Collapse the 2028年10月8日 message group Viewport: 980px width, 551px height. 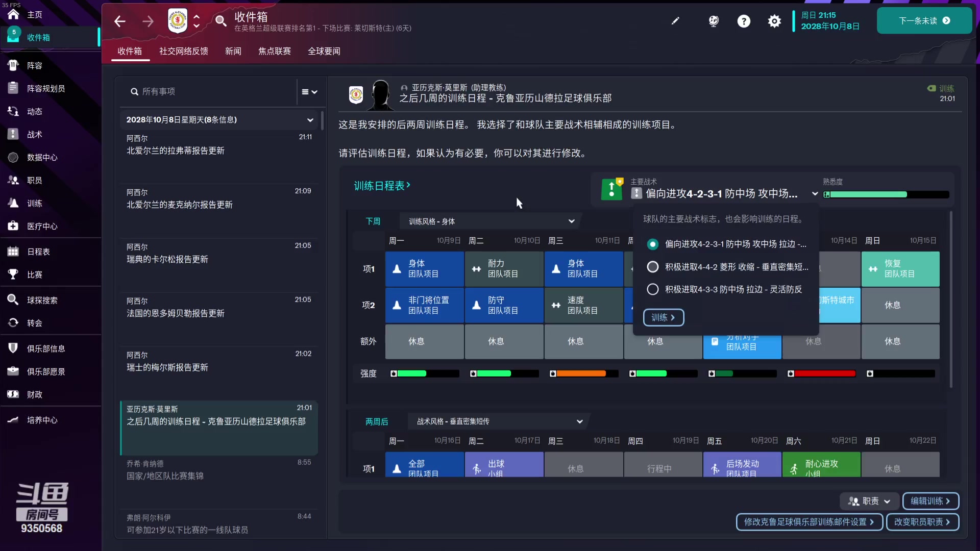click(310, 120)
